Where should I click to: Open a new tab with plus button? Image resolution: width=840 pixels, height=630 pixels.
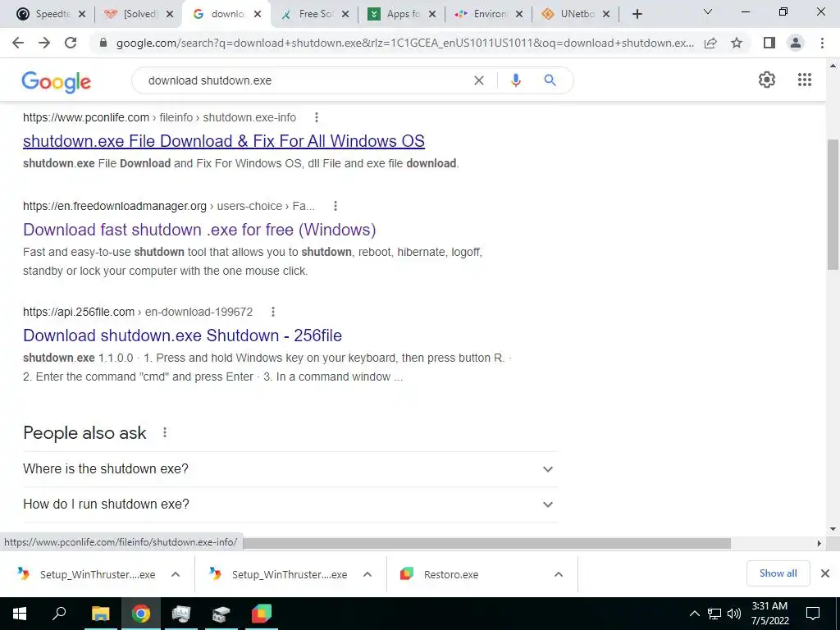[x=637, y=14]
